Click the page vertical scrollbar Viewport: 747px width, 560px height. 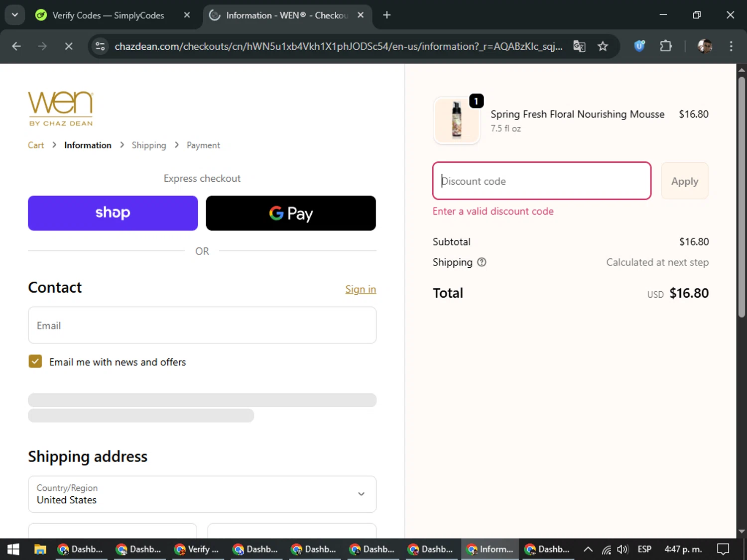(742, 197)
